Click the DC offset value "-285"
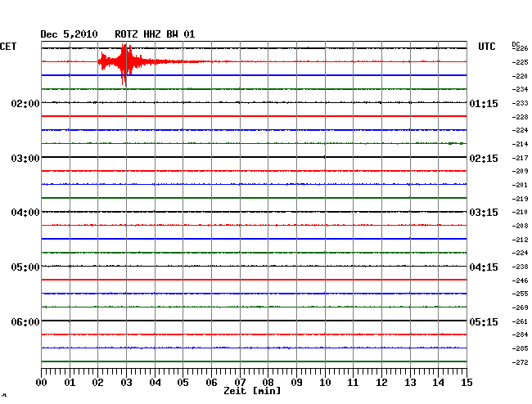This screenshot has height=404, width=532. (520, 348)
